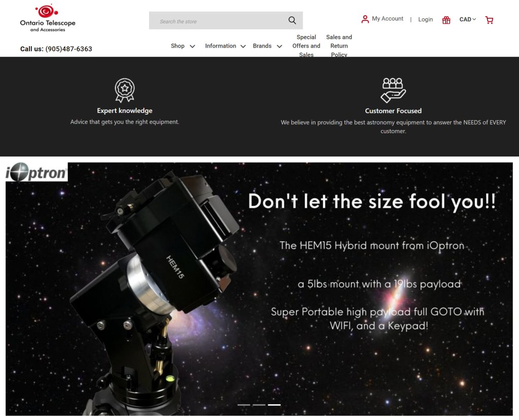Viewport: 519px width, 420px height.
Task: Click the My Account person icon
Action: [x=365, y=19]
